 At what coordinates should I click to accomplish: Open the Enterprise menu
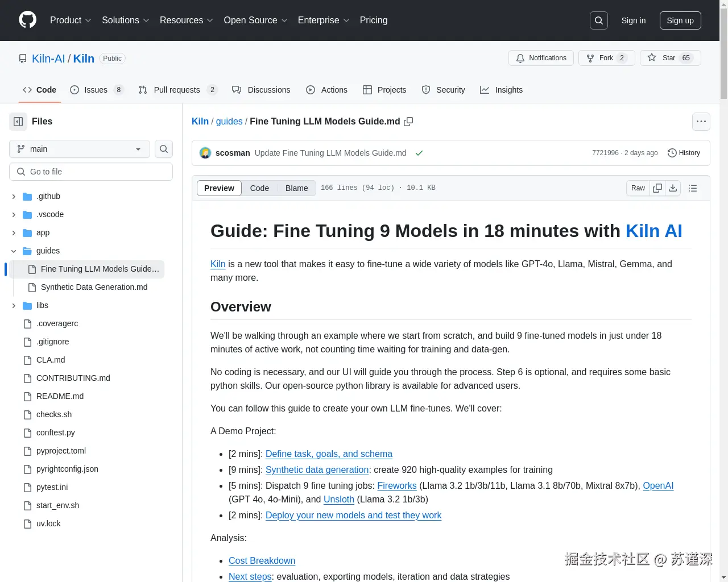click(324, 20)
